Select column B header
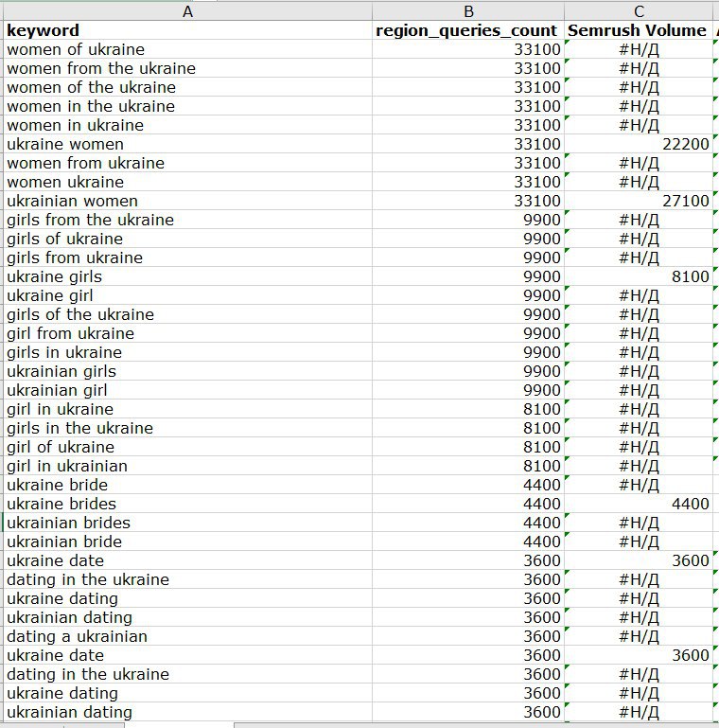Screen dimensions: 719x728 (x=468, y=11)
